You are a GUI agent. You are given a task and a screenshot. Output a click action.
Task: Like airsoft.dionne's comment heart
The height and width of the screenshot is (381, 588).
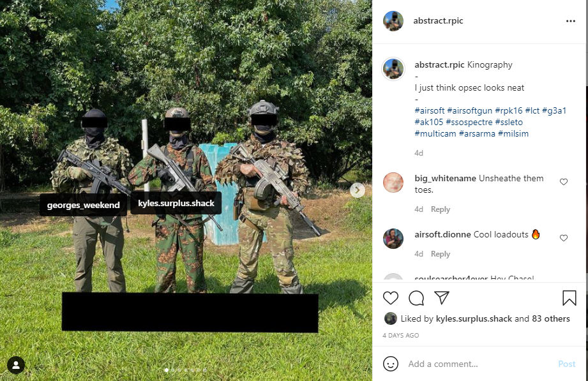pyautogui.click(x=563, y=238)
